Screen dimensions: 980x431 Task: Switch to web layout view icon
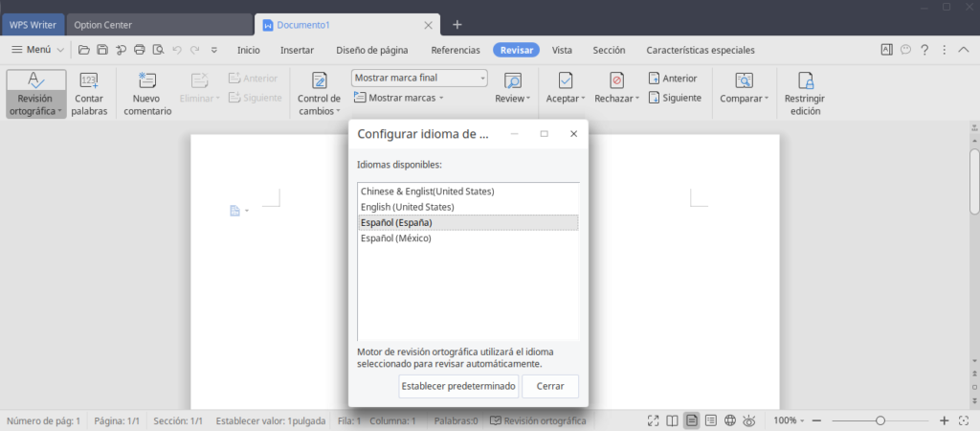(729, 420)
